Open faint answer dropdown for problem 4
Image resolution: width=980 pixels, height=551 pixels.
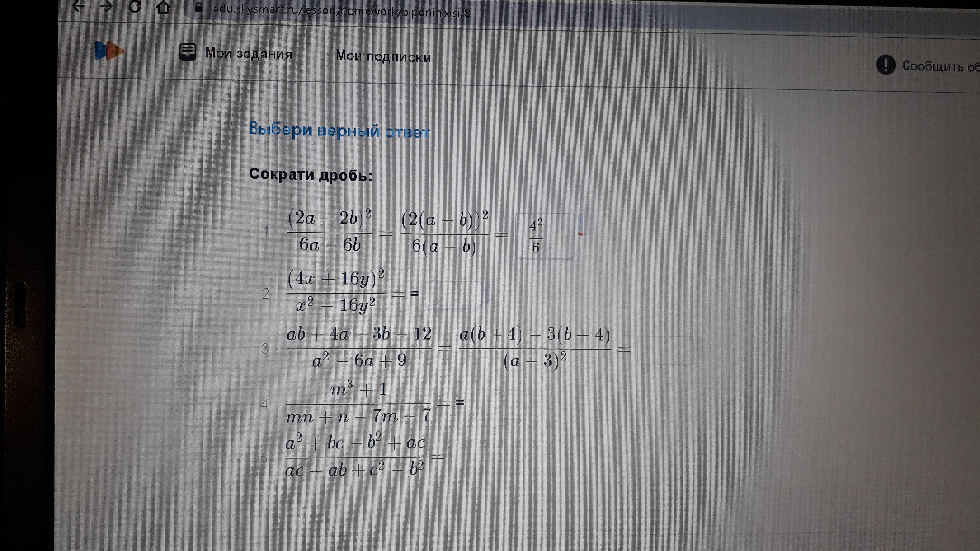coord(499,405)
